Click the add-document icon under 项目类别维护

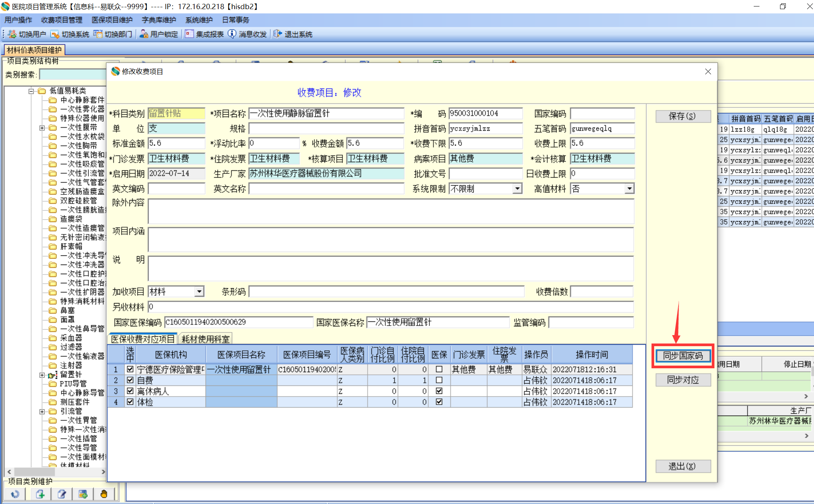[40, 494]
